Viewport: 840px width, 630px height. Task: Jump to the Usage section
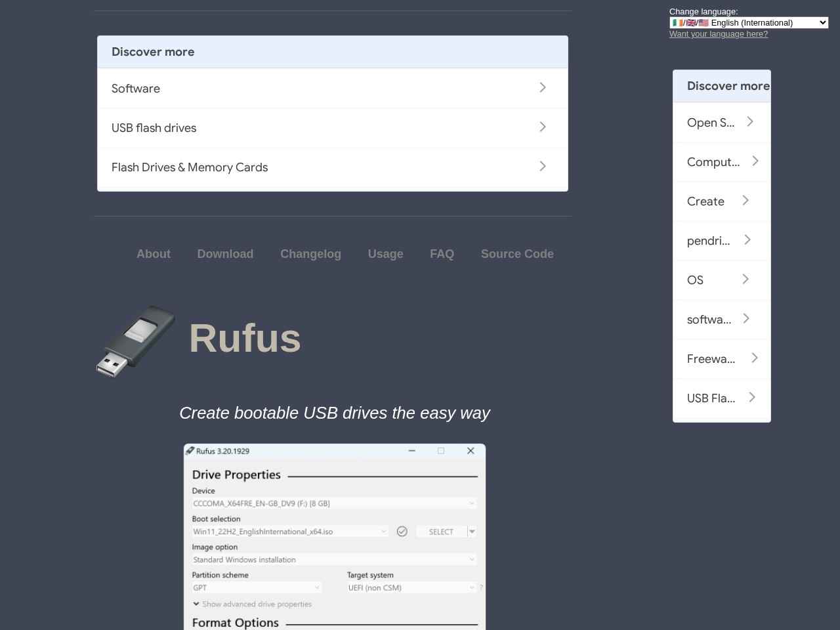[x=385, y=254]
